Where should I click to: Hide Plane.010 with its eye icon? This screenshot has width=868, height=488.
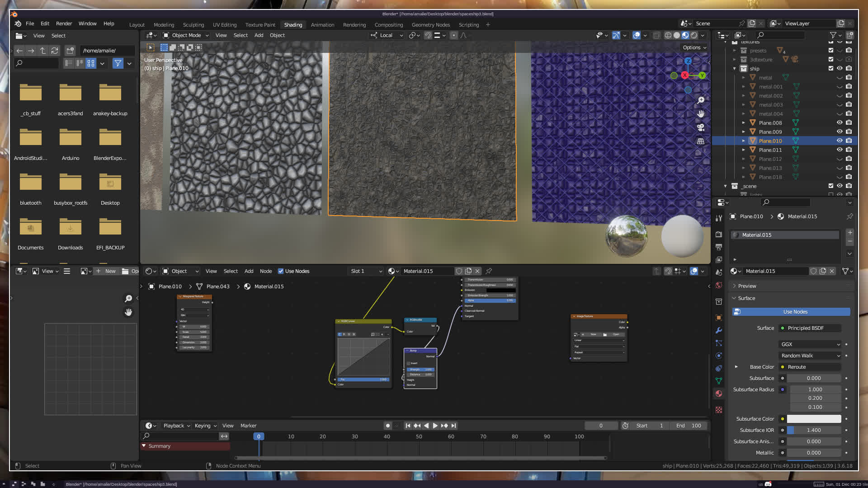840,141
